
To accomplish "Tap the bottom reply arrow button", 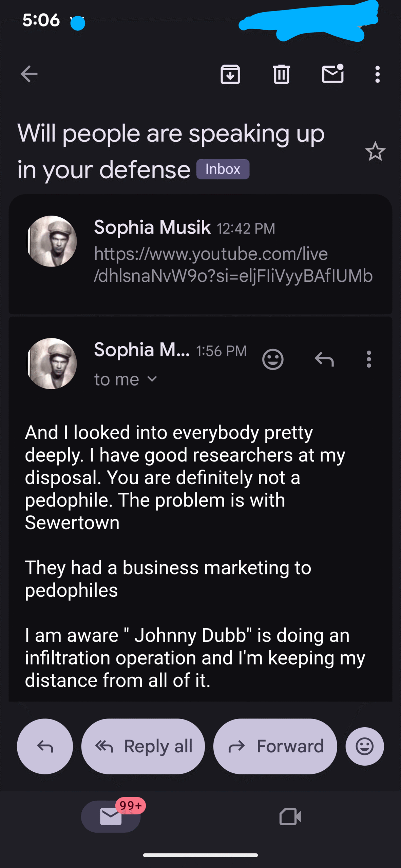I will [45, 746].
